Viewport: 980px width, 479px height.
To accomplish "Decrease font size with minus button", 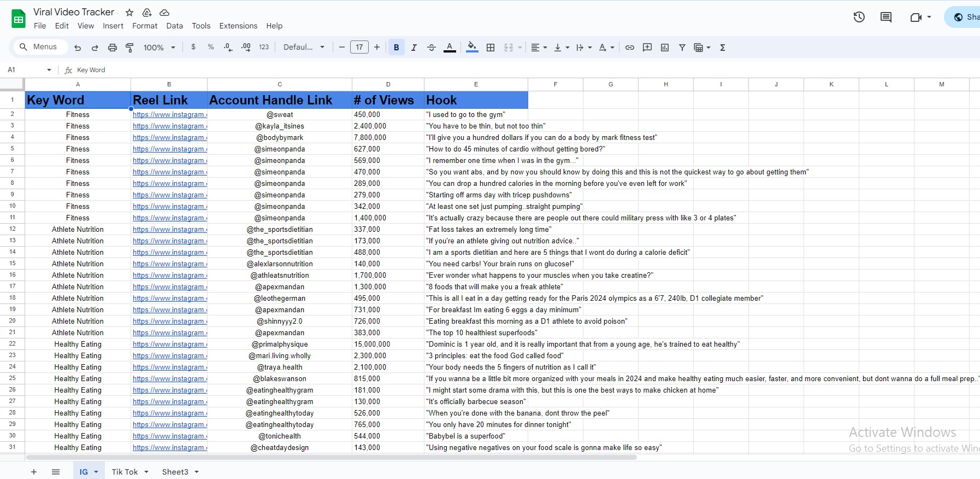I will coord(342,48).
